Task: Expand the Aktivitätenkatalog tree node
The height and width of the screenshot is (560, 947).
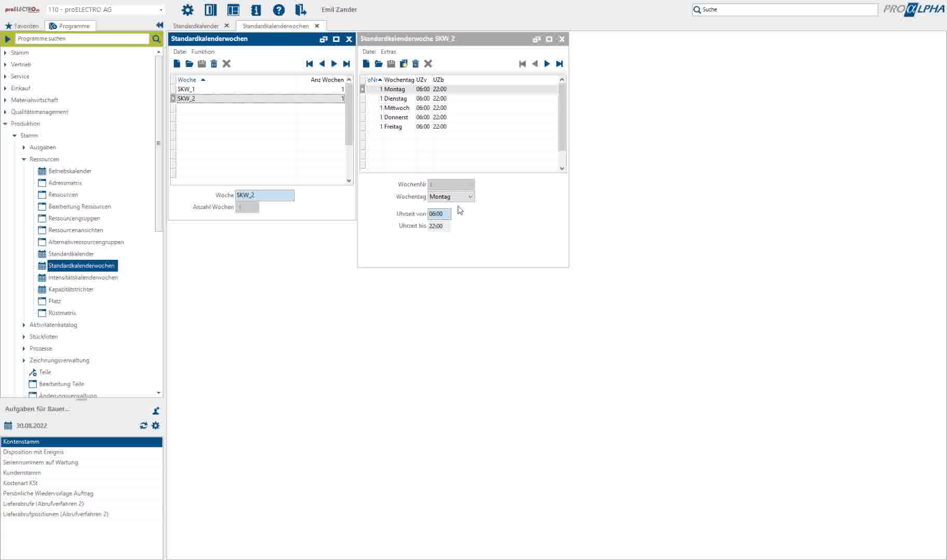Action: pyautogui.click(x=24, y=325)
